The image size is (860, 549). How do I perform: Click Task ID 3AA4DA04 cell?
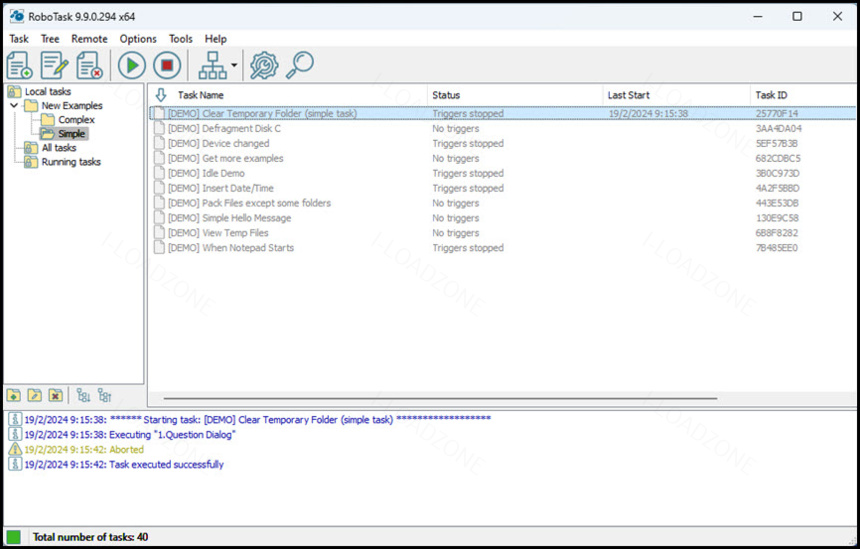[778, 128]
